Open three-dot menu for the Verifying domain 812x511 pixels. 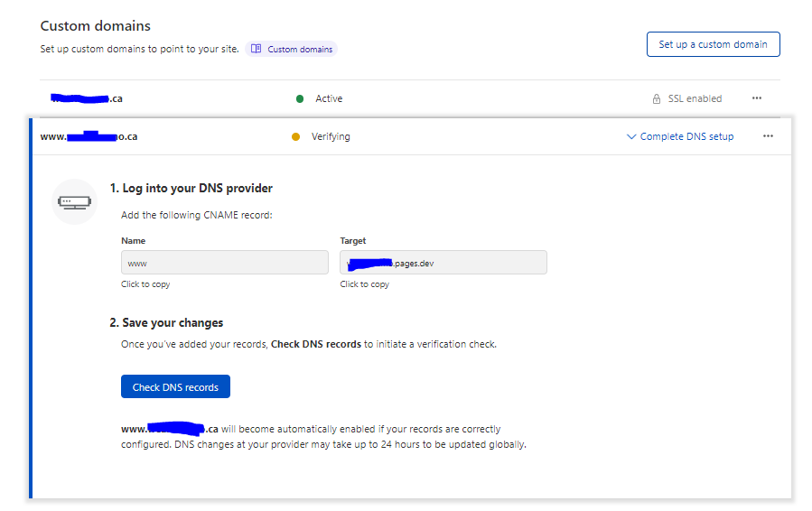(768, 136)
